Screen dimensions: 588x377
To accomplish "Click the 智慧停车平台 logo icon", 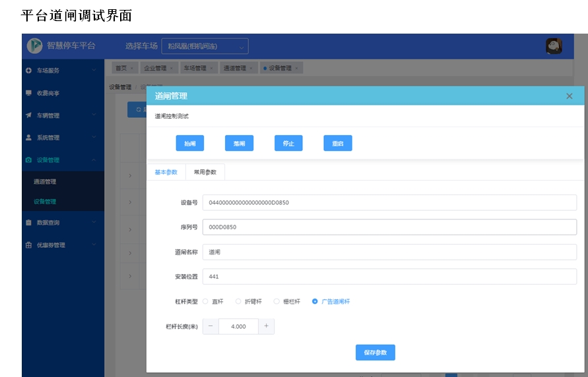I will coord(34,45).
